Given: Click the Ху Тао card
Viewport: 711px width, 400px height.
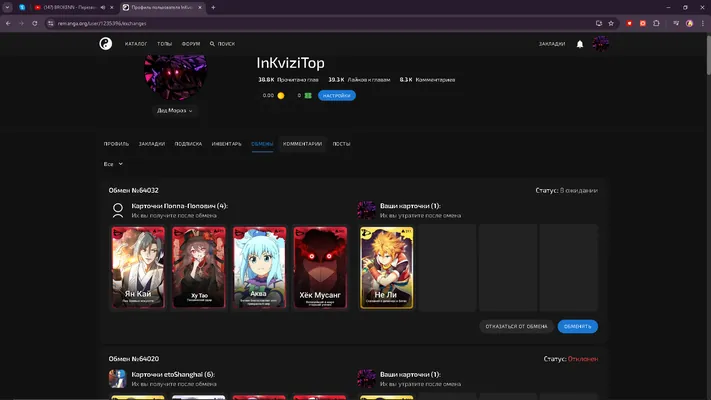Looking at the screenshot, I should click(x=199, y=267).
